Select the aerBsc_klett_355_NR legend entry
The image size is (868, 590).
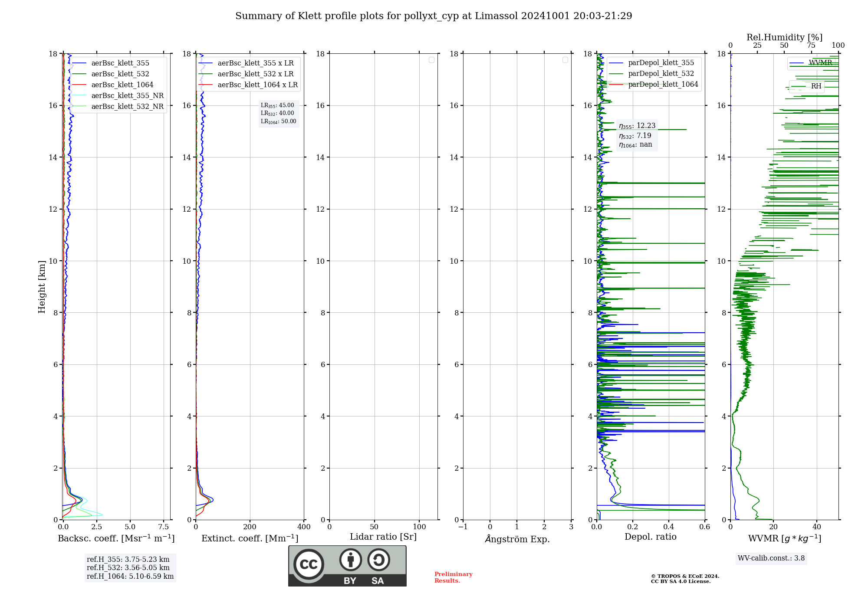click(118, 96)
